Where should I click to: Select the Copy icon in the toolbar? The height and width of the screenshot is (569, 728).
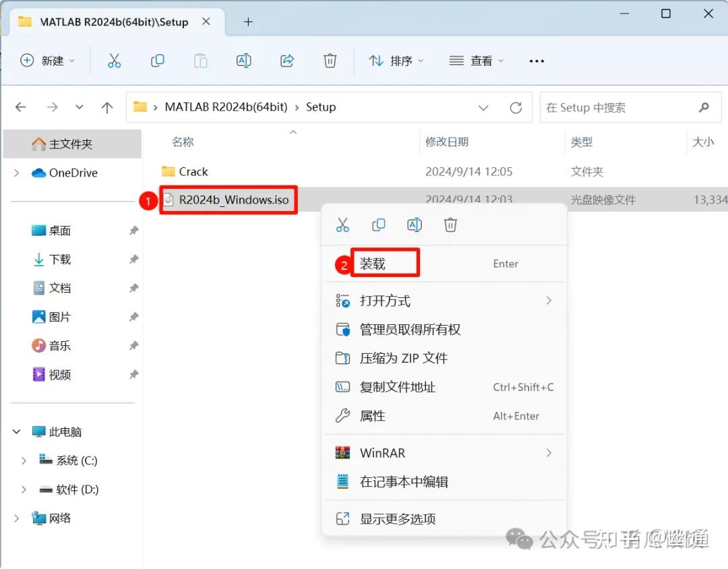click(158, 61)
